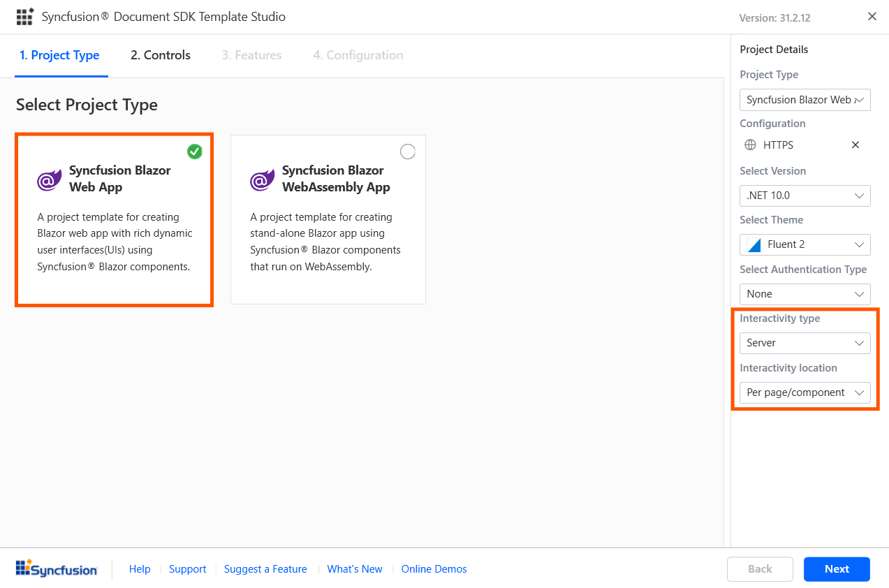Open the Select Authentication Type dropdown
889x588 pixels.
804,294
